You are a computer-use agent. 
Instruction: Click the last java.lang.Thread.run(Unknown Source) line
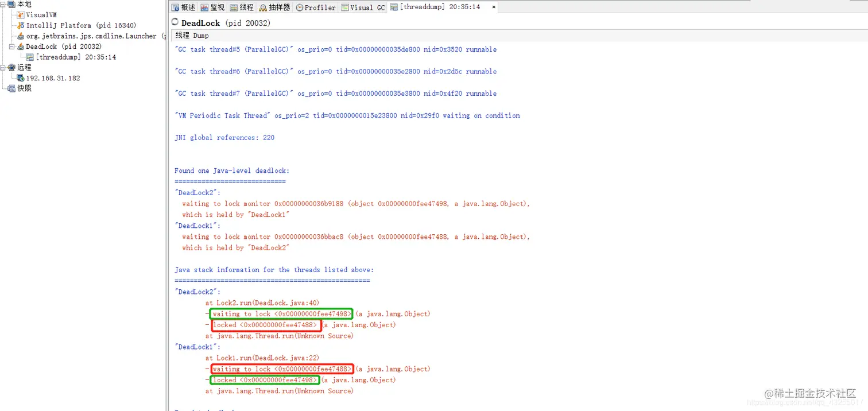(x=280, y=391)
